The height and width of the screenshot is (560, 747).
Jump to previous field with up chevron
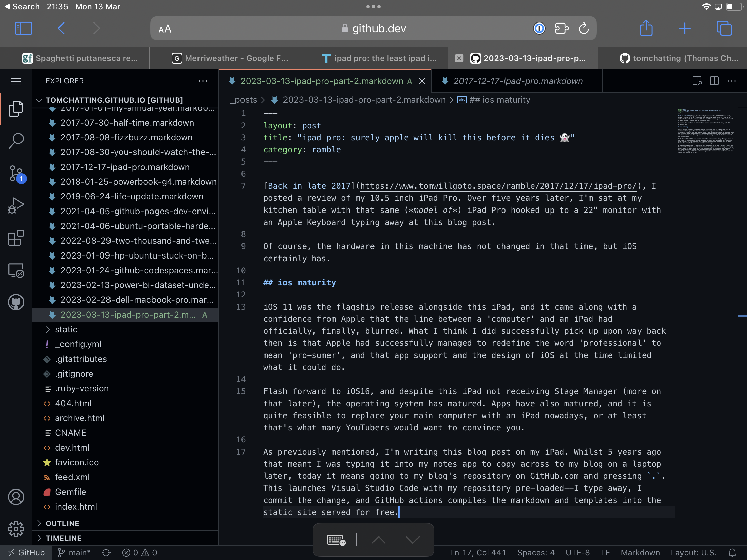tap(379, 540)
